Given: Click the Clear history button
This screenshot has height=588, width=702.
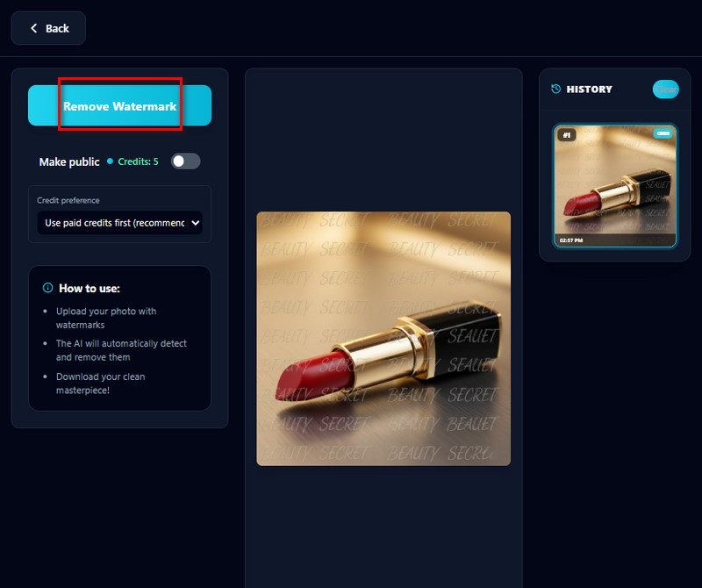Looking at the screenshot, I should (665, 90).
